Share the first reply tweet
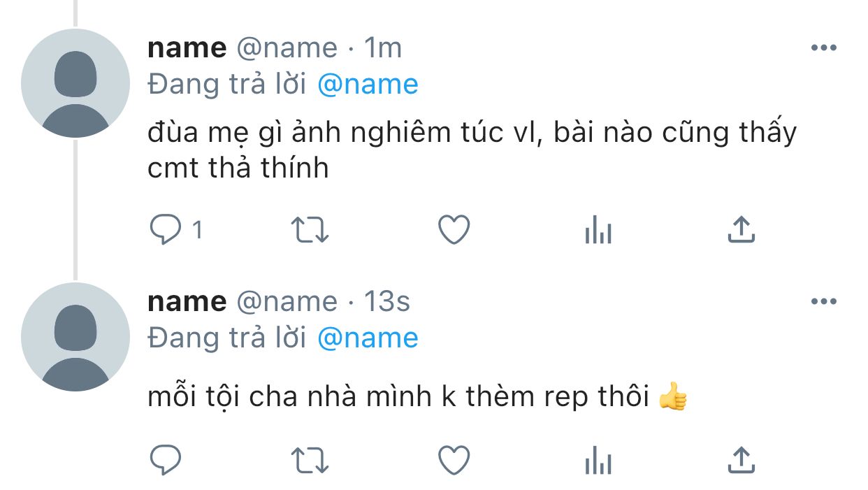Viewport: 868px width, 490px height. pos(741,230)
